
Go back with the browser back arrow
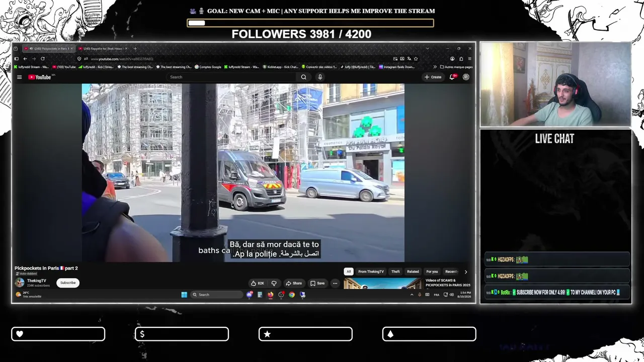[25, 59]
